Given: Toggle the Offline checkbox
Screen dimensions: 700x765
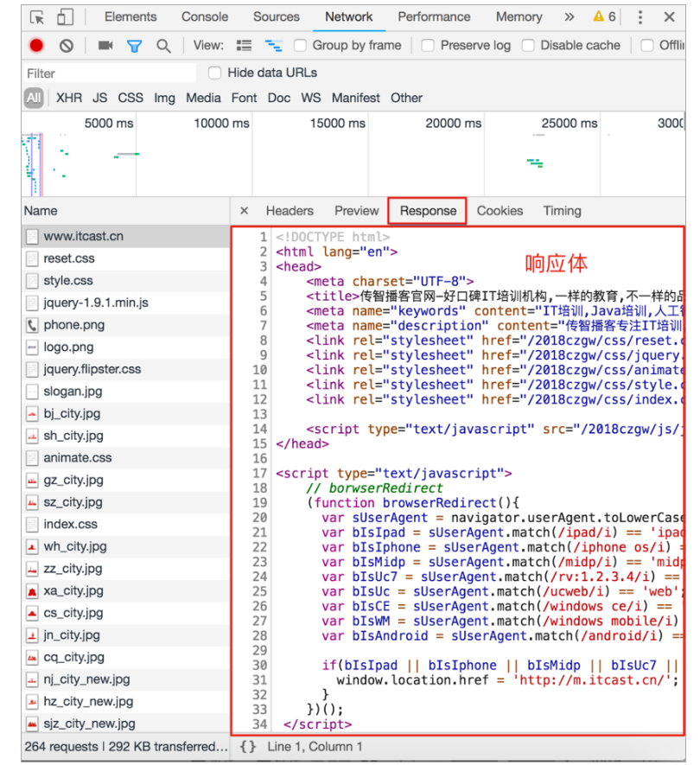Looking at the screenshot, I should click(x=646, y=46).
